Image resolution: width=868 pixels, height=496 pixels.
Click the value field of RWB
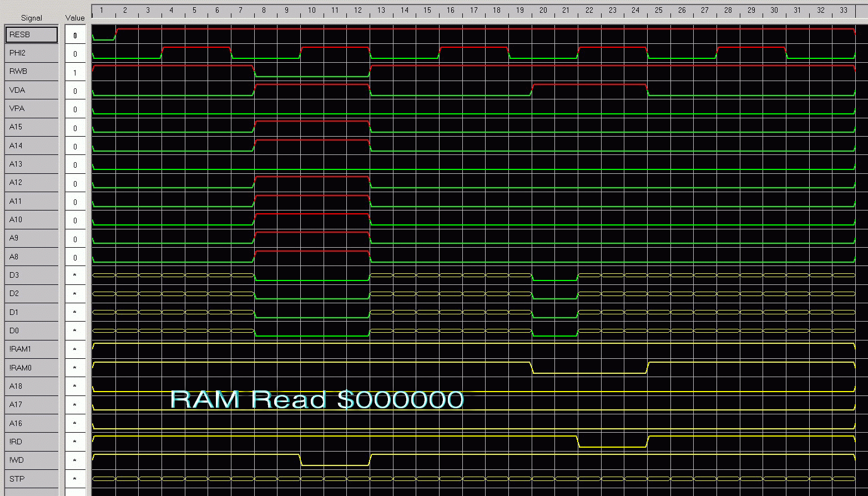pos(75,72)
